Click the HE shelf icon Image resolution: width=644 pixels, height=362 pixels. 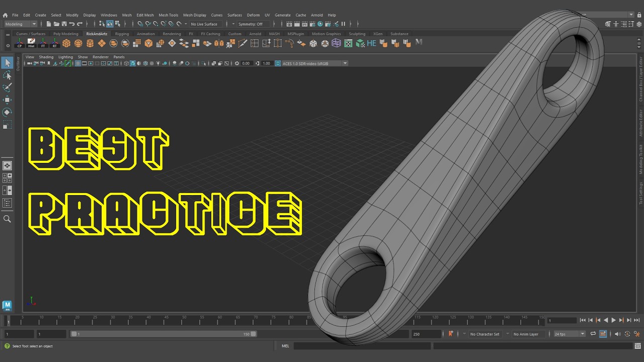372,43
